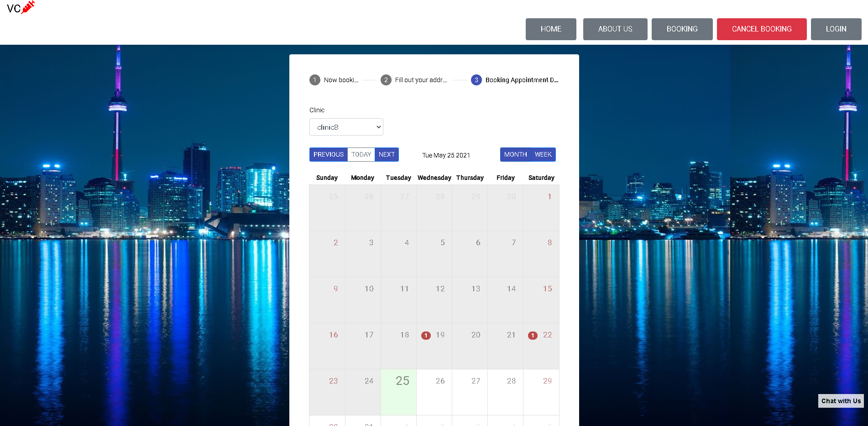The image size is (868, 426).
Task: Open the event badge on May 19
Action: (x=426, y=335)
